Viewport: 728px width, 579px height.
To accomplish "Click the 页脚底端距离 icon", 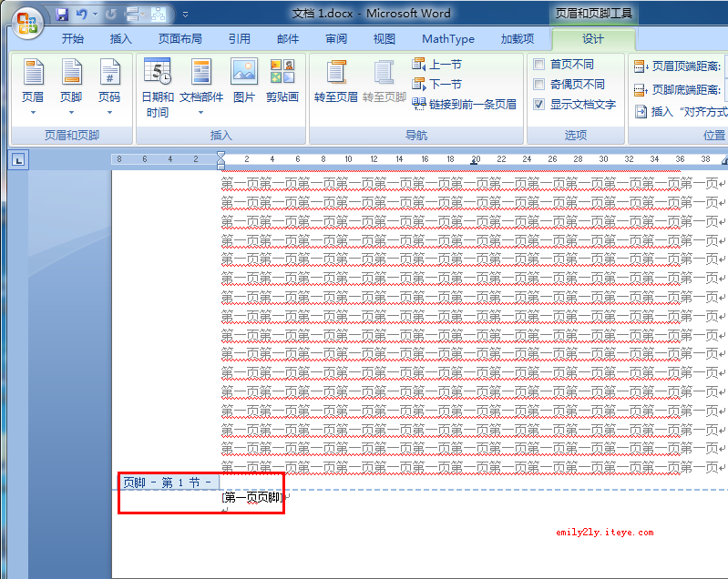I will (641, 89).
